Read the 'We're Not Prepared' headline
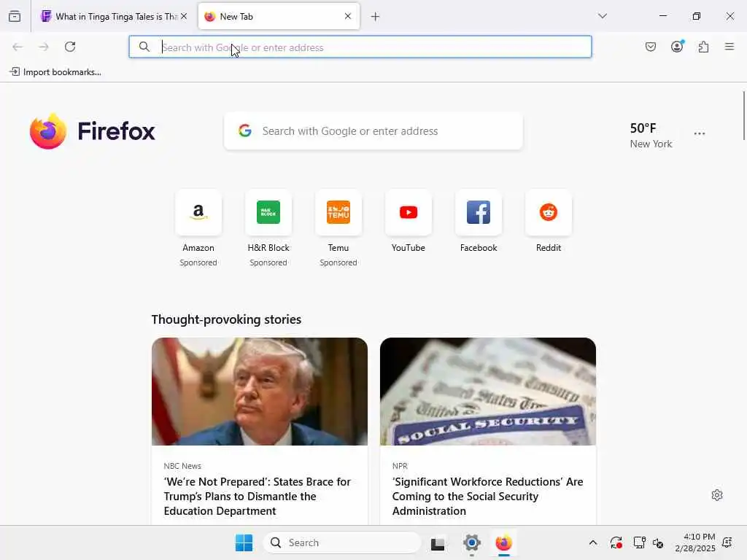This screenshot has height=560, width=747. 258,496
